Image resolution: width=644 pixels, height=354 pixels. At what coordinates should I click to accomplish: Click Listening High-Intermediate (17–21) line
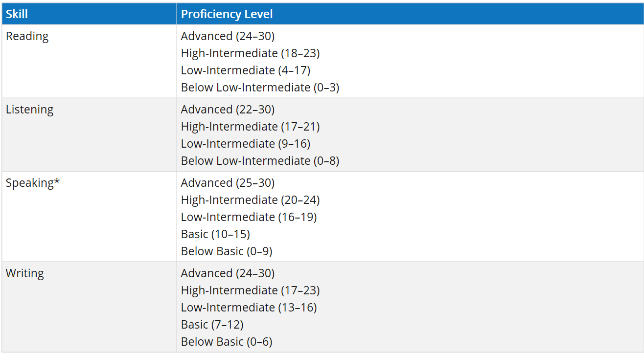coord(250,127)
